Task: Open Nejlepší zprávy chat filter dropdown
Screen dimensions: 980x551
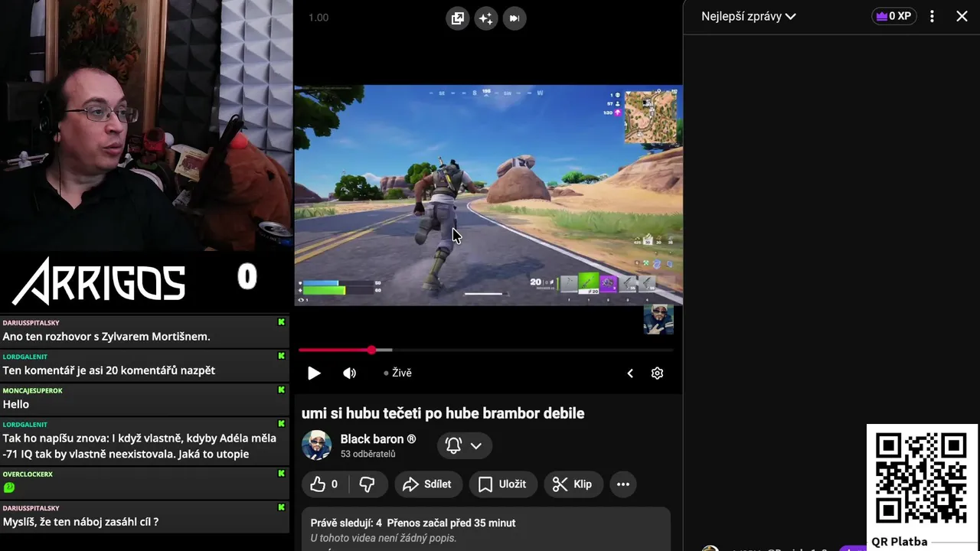Action: (x=749, y=16)
